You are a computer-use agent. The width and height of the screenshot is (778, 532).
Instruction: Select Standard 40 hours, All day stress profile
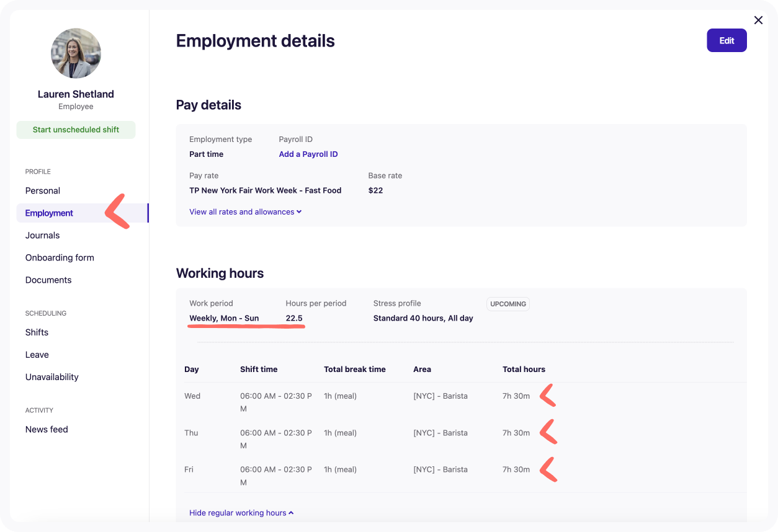tap(423, 318)
